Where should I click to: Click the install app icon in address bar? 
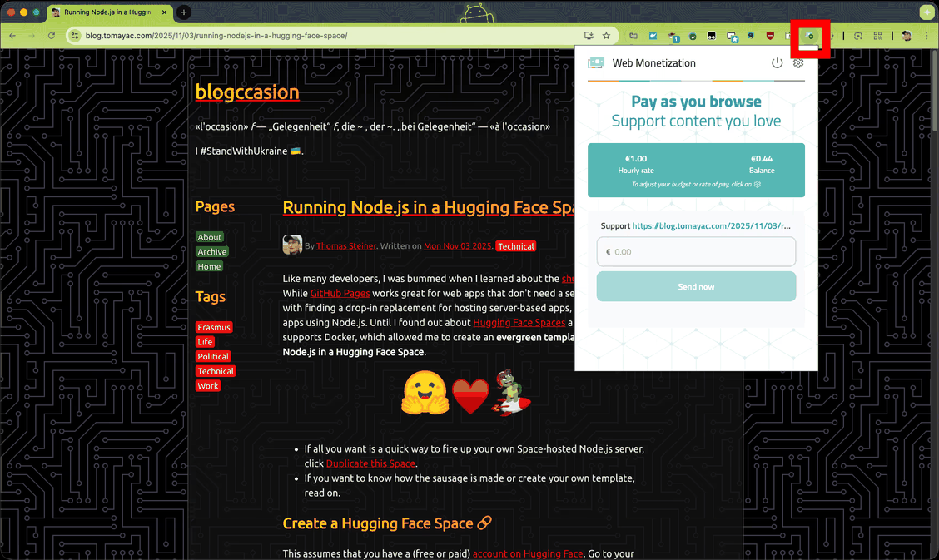[589, 36]
